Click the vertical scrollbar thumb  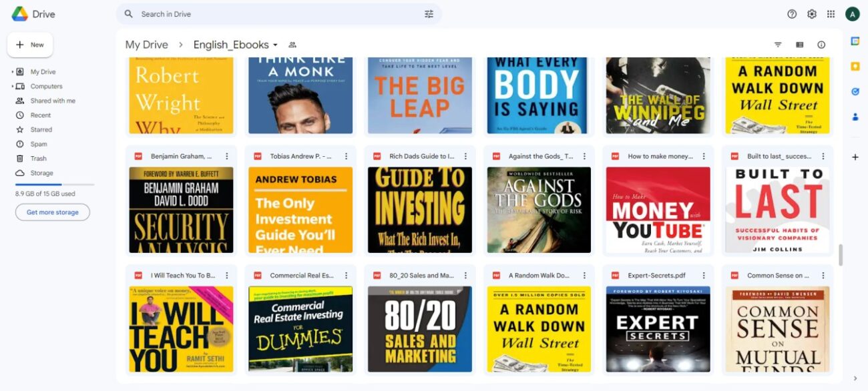click(840, 255)
